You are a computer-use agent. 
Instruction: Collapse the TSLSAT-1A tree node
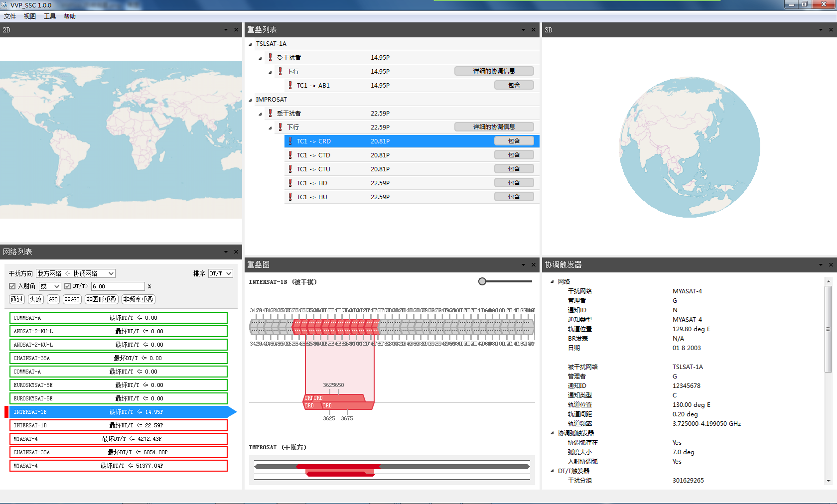click(250, 44)
